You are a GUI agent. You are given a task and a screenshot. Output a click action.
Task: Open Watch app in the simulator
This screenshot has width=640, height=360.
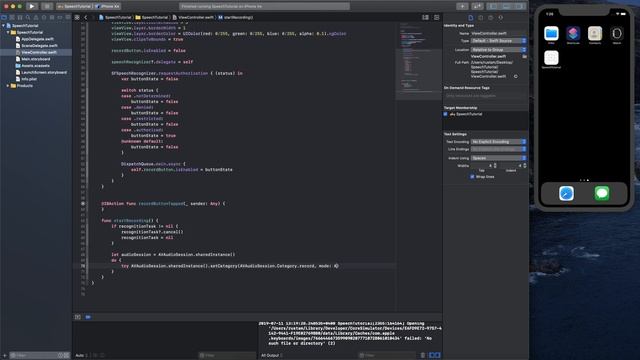click(617, 33)
